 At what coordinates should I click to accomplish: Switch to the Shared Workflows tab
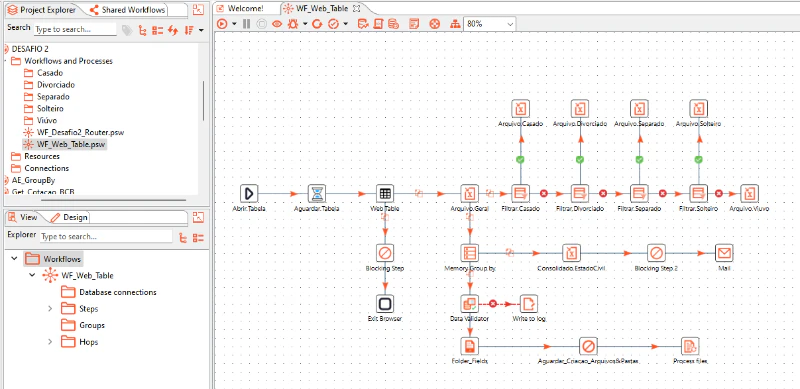click(x=128, y=10)
